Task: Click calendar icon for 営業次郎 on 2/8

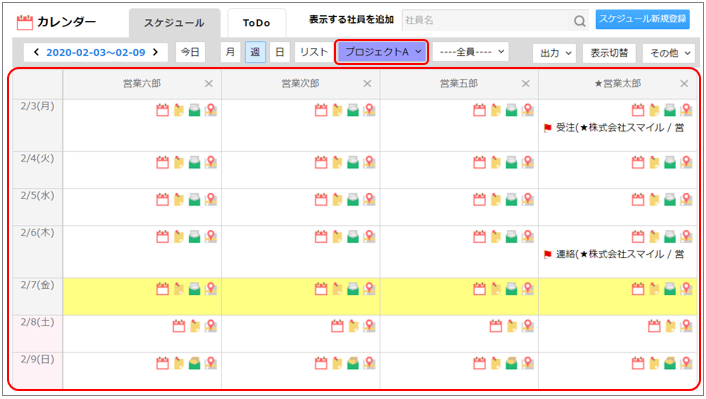Action: tap(337, 326)
